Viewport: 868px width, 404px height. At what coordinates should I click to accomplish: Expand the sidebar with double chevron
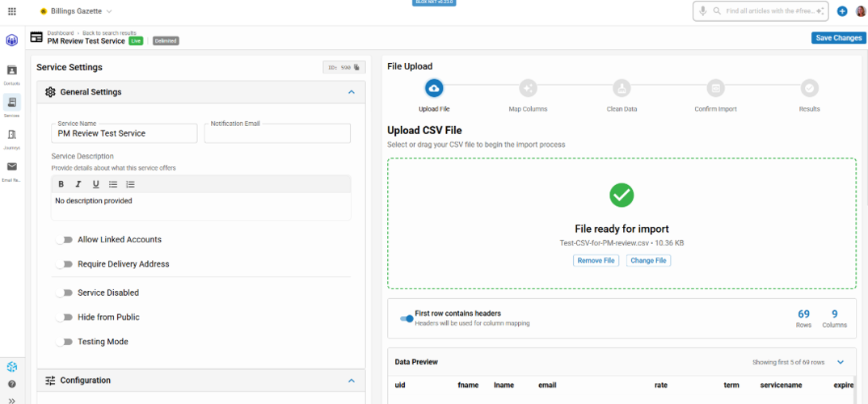click(11, 401)
